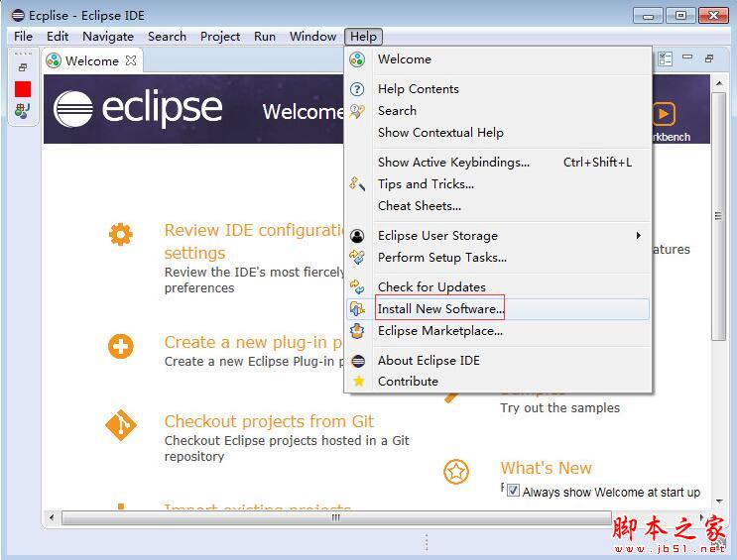Select Check for Updates menu entry

(498, 287)
